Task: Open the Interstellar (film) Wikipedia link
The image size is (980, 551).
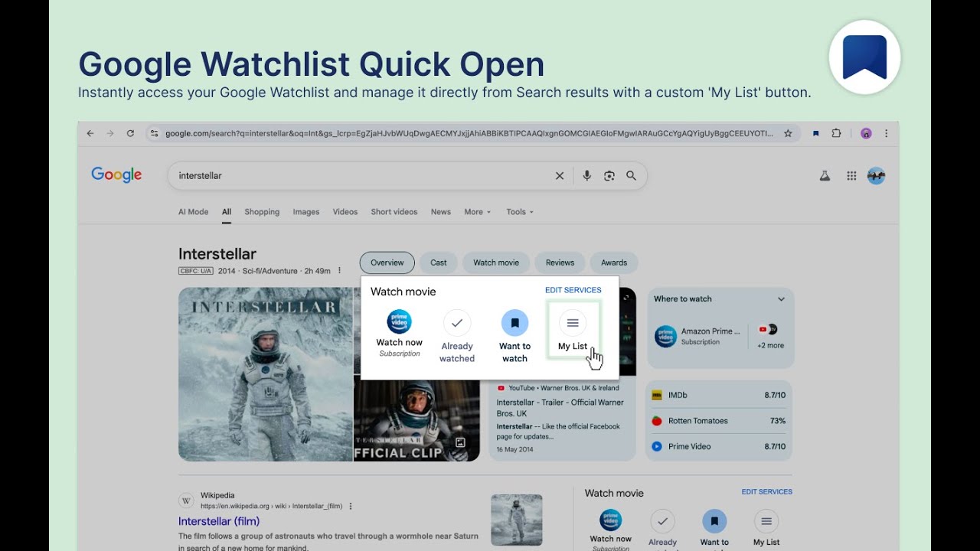Action: [x=219, y=521]
